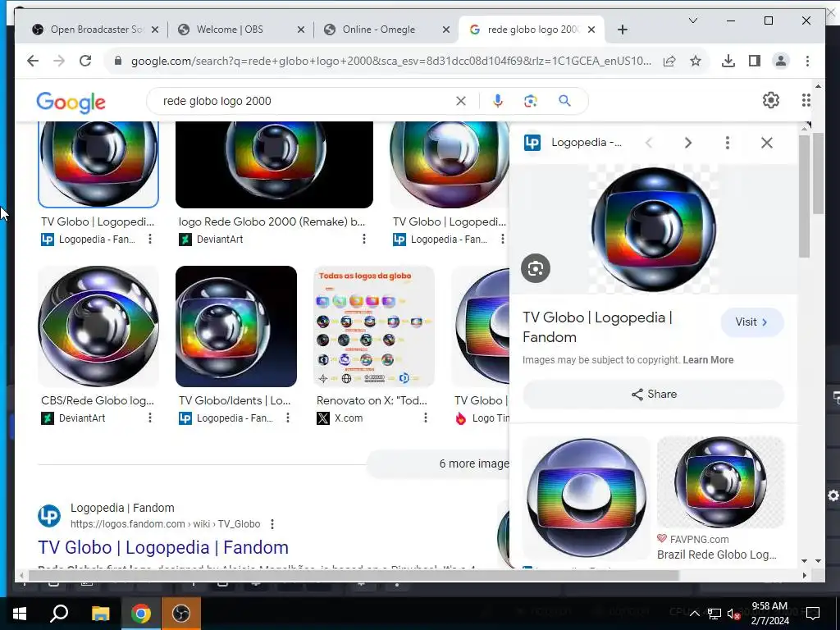840x630 pixels.
Task: Open preview panel three-dot options
Action: (x=727, y=143)
